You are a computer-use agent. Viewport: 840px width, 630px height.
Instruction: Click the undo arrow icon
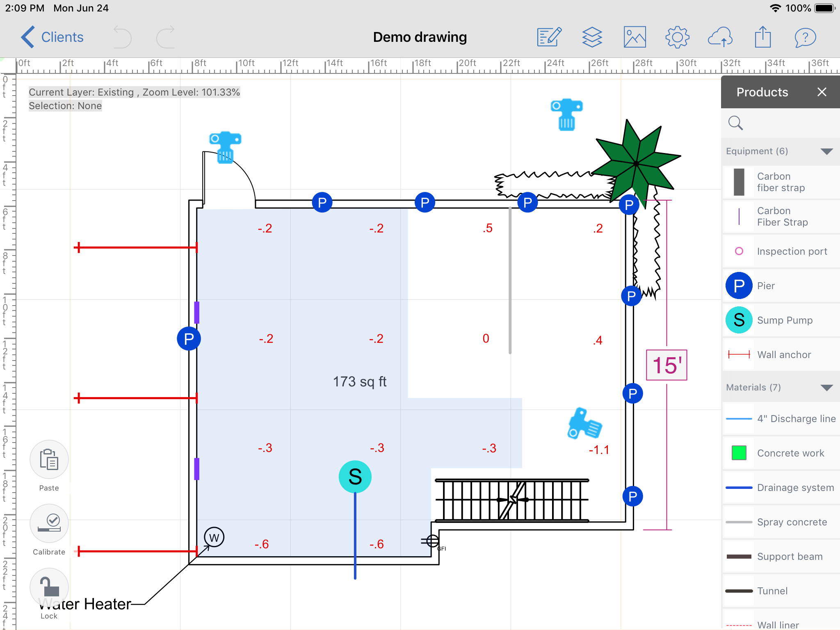pos(122,37)
